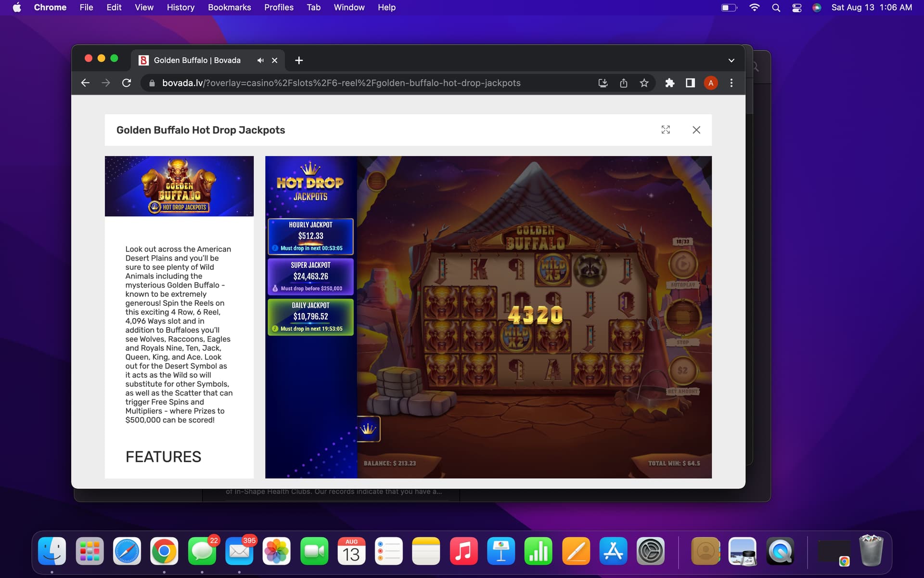Expand the game to fullscreen

666,130
